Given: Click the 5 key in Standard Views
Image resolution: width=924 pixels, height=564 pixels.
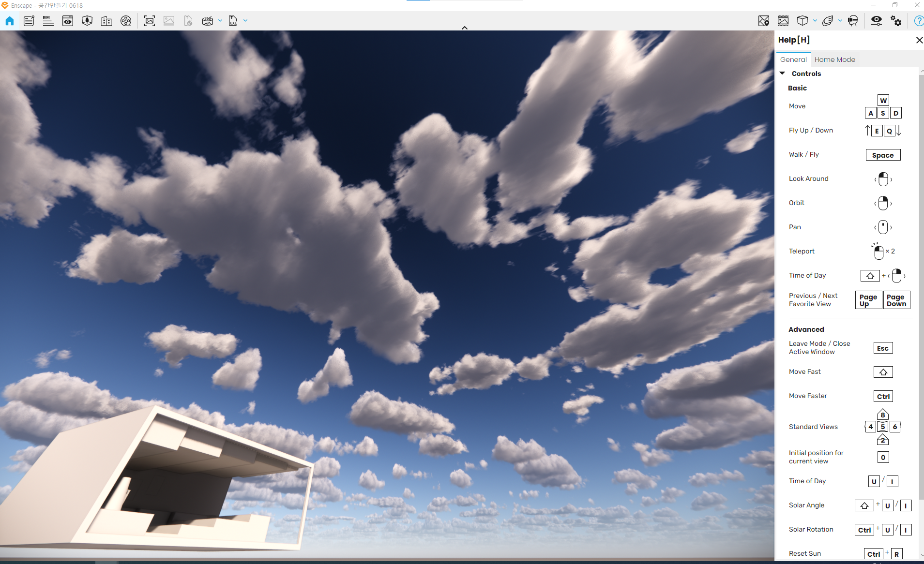Looking at the screenshot, I should tap(883, 427).
